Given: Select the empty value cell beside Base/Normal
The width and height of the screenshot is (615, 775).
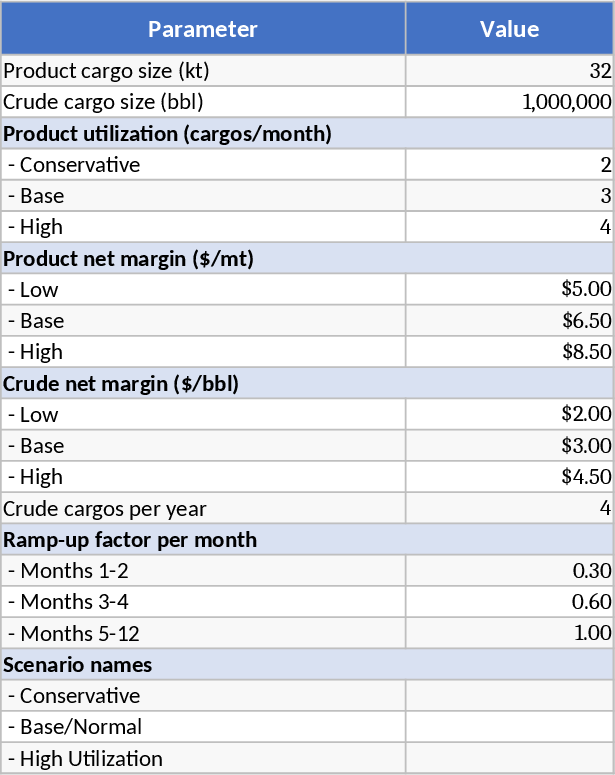Looking at the screenshot, I should [509, 727].
